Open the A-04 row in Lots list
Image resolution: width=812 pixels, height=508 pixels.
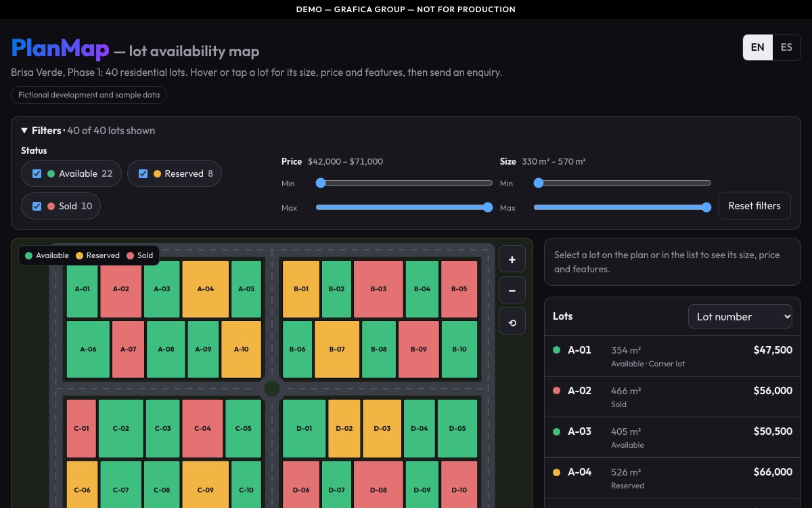(x=673, y=478)
